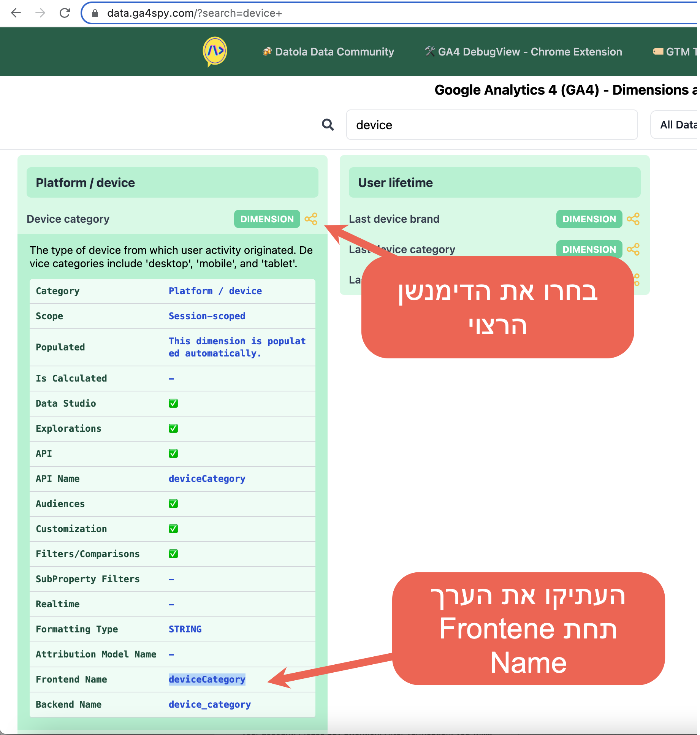Share the Last device category dimension
Viewport: 700px width, 735px height.
click(633, 249)
